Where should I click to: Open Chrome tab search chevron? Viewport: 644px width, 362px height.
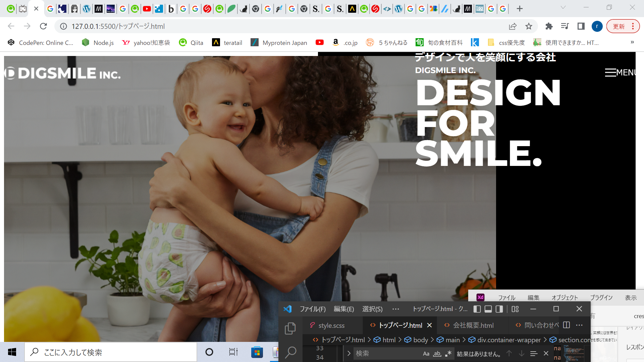coord(563,7)
